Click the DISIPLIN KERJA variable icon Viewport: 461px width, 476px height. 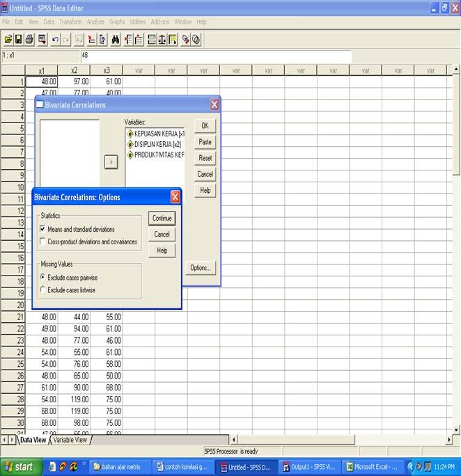point(130,145)
